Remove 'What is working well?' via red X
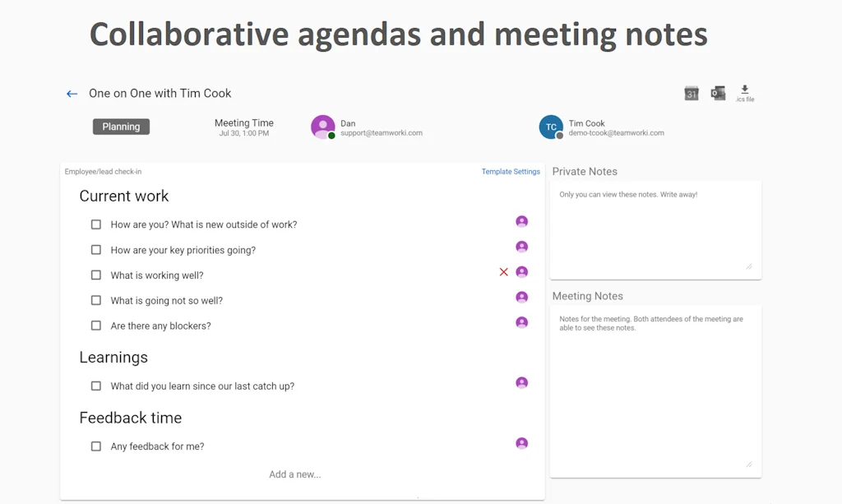 504,271
